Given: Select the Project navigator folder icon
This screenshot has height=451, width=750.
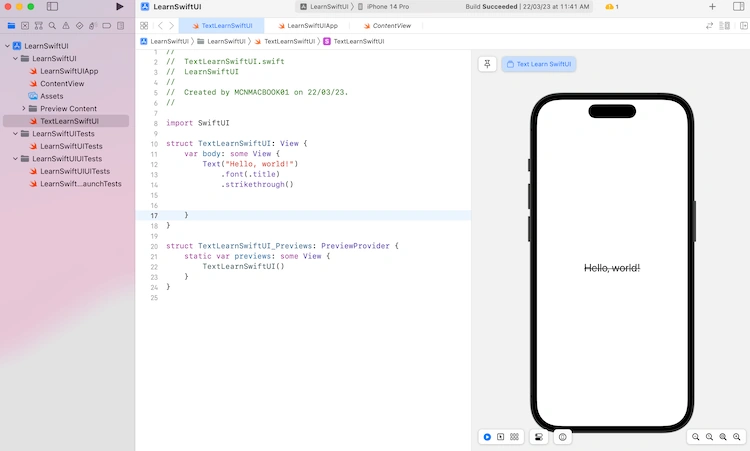Looking at the screenshot, I should click(11, 26).
